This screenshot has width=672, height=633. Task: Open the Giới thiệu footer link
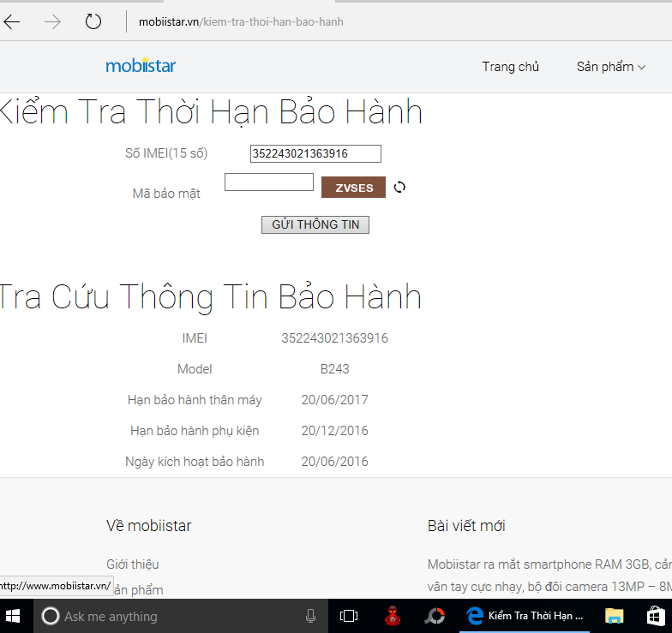[x=132, y=564]
